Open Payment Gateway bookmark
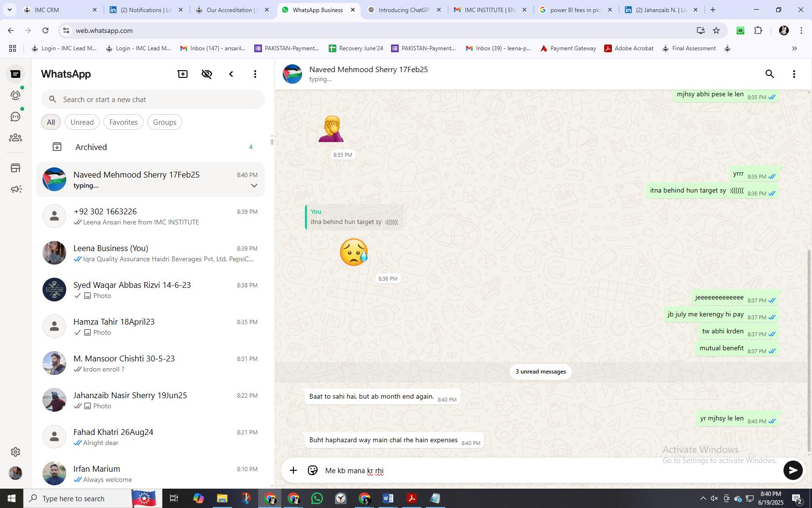Viewport: 812px width, 508px height. (568, 48)
